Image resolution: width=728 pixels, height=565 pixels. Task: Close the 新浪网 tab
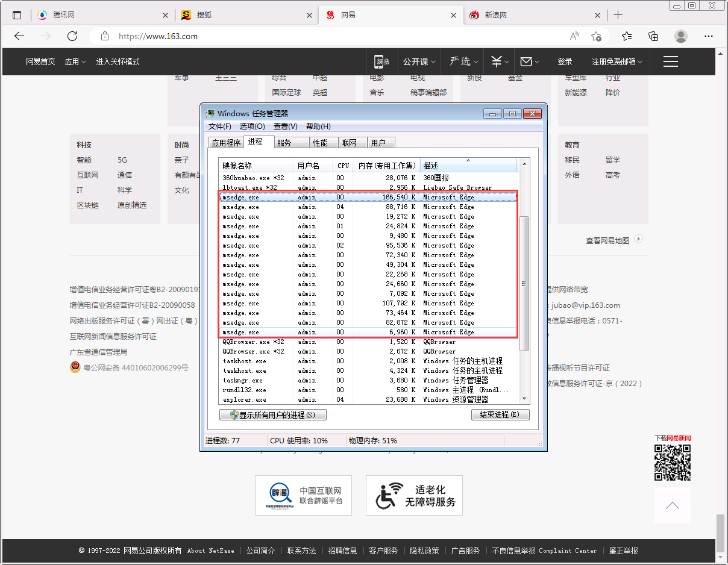597,15
